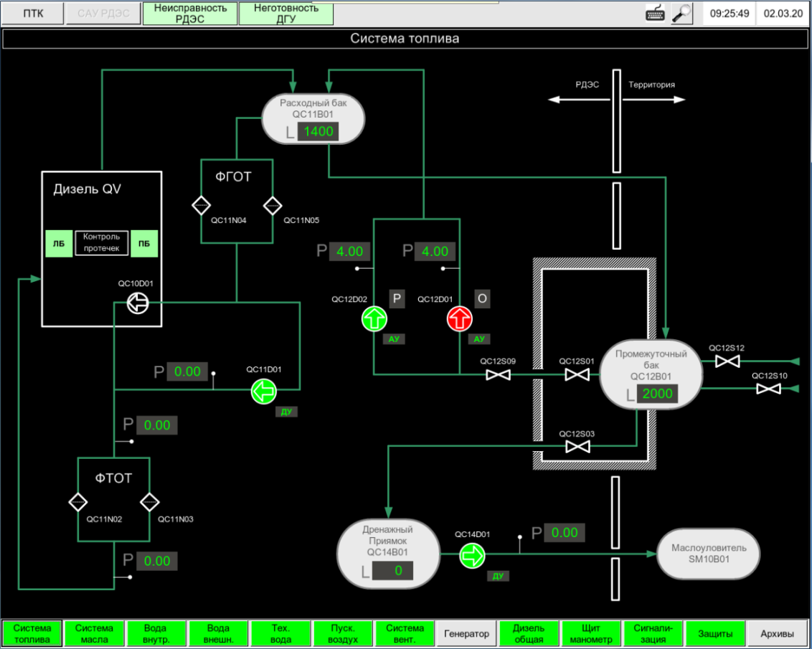Click valve QC12S03 symbol
812x649 pixels.
coord(577,447)
